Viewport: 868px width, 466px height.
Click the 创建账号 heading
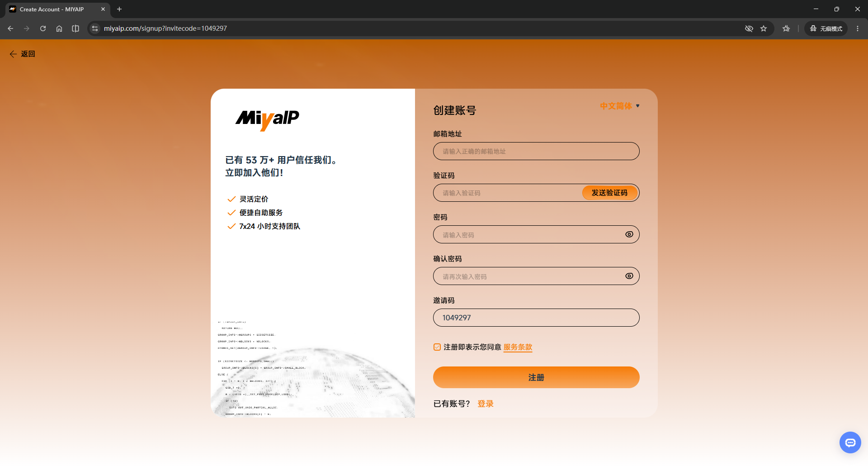coord(455,110)
